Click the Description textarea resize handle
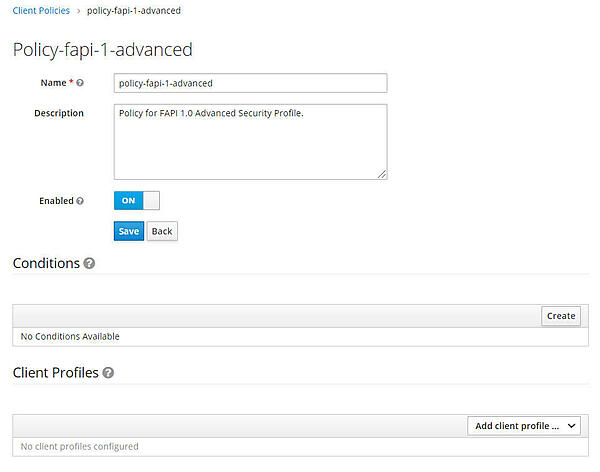This screenshot has height=472, width=600. [x=382, y=174]
